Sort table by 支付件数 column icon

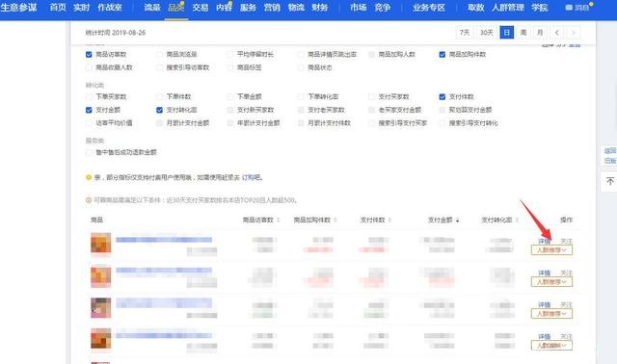[389, 221]
